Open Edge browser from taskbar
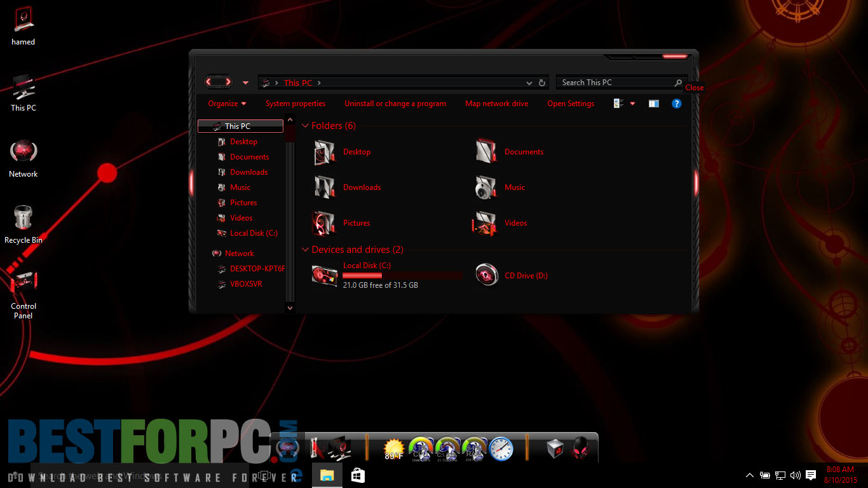Viewport: 868px width, 488px height. click(295, 475)
